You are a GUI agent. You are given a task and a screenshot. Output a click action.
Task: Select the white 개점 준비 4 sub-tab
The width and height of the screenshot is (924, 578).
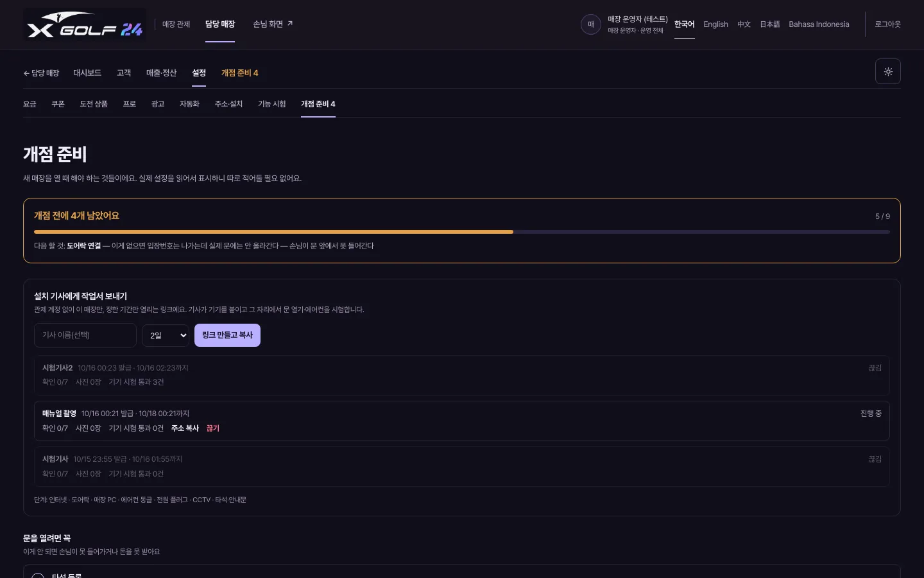click(x=318, y=104)
